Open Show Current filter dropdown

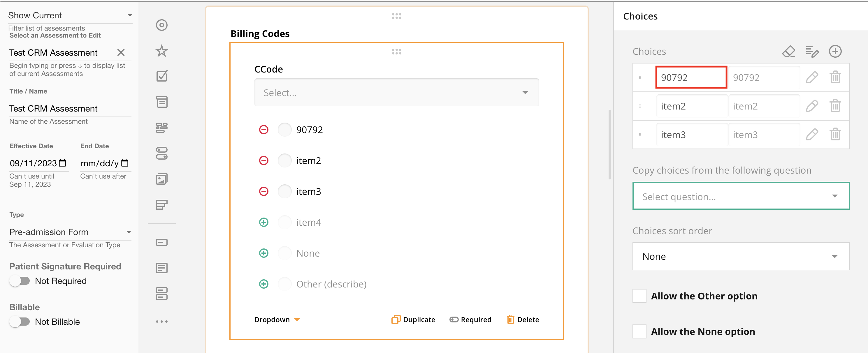70,15
